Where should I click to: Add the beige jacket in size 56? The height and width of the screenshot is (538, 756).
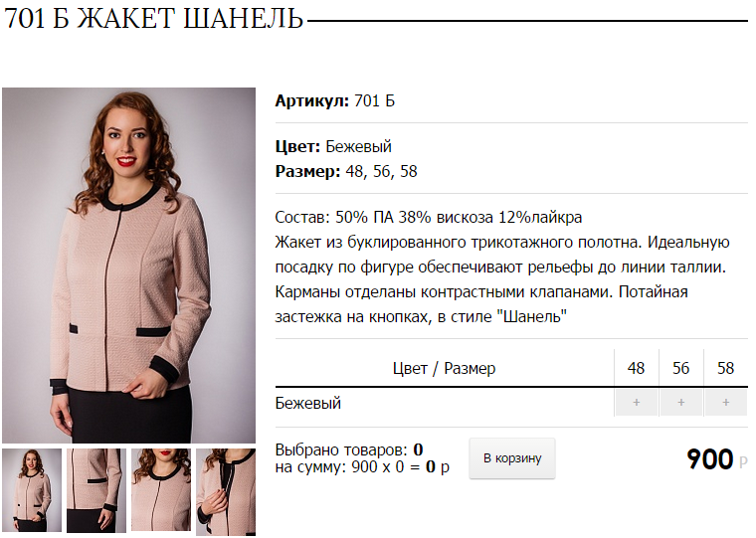click(680, 403)
